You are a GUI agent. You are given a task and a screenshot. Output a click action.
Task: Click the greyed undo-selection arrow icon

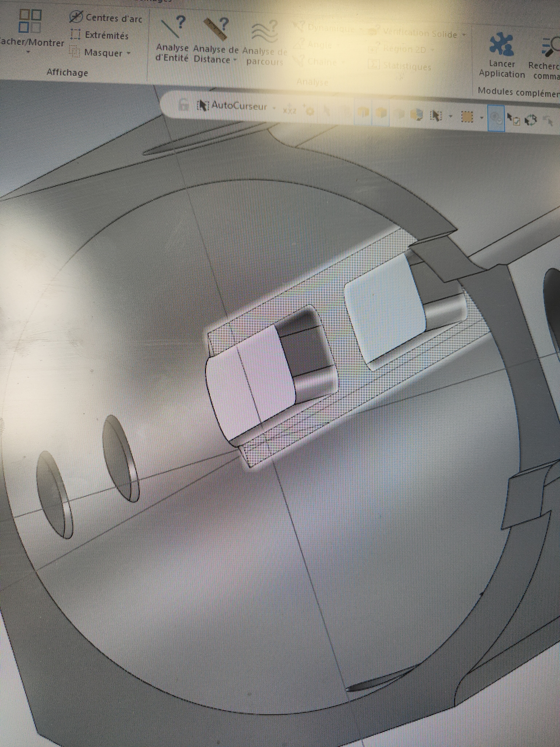548,121
